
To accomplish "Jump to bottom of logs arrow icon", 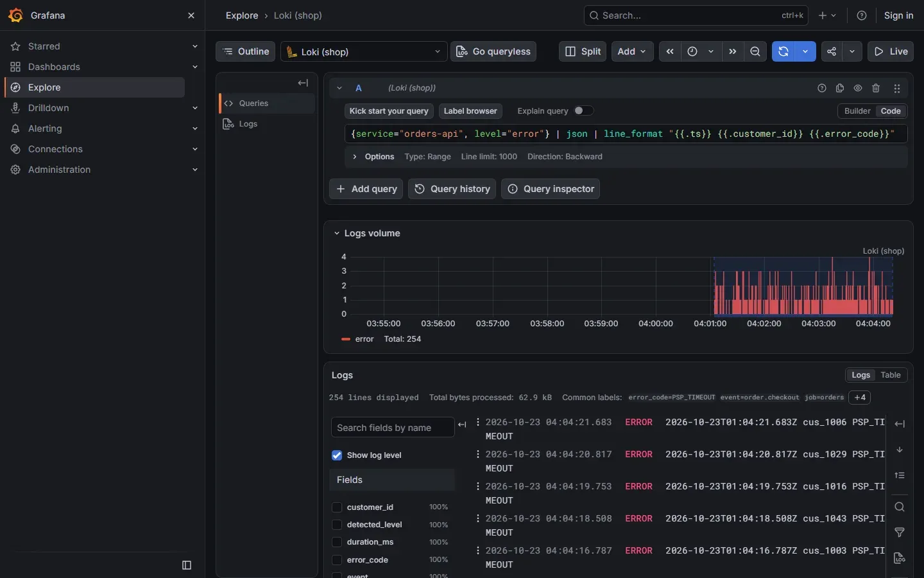I will [x=900, y=450].
